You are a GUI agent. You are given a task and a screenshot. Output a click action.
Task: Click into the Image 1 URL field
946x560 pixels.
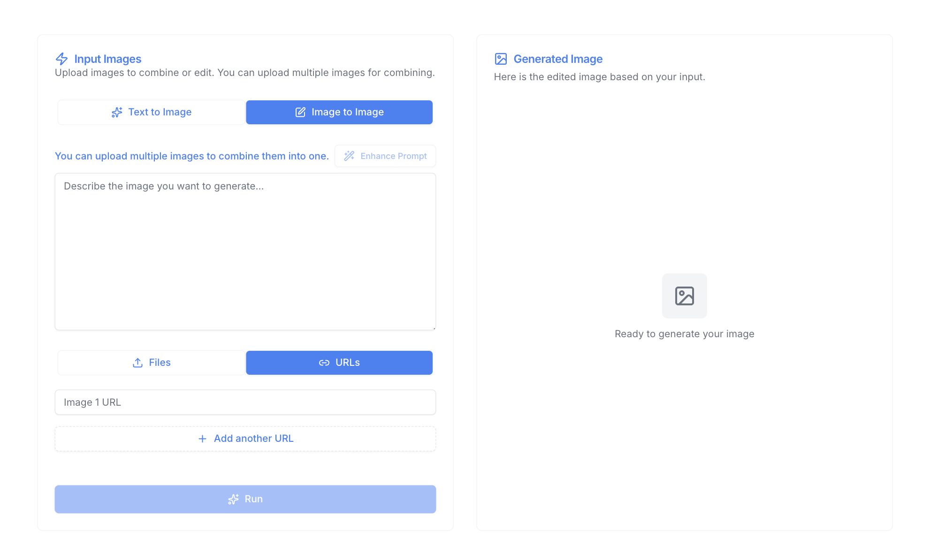pyautogui.click(x=245, y=402)
